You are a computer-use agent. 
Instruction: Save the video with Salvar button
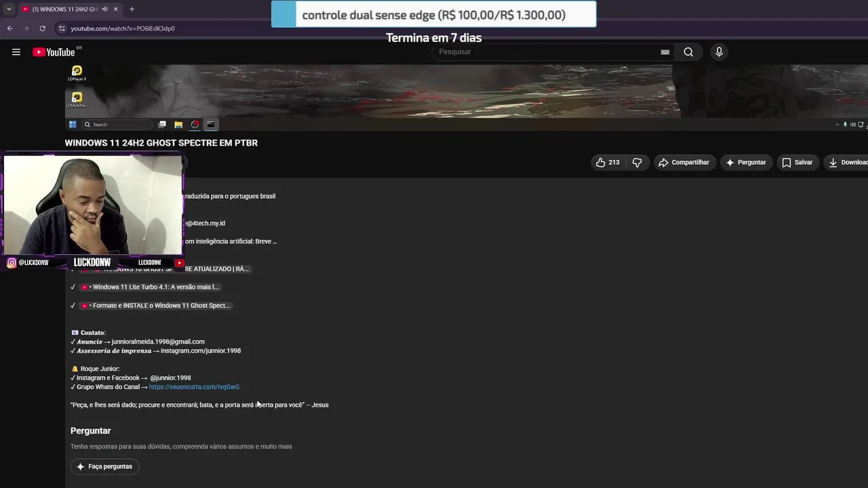click(x=797, y=163)
